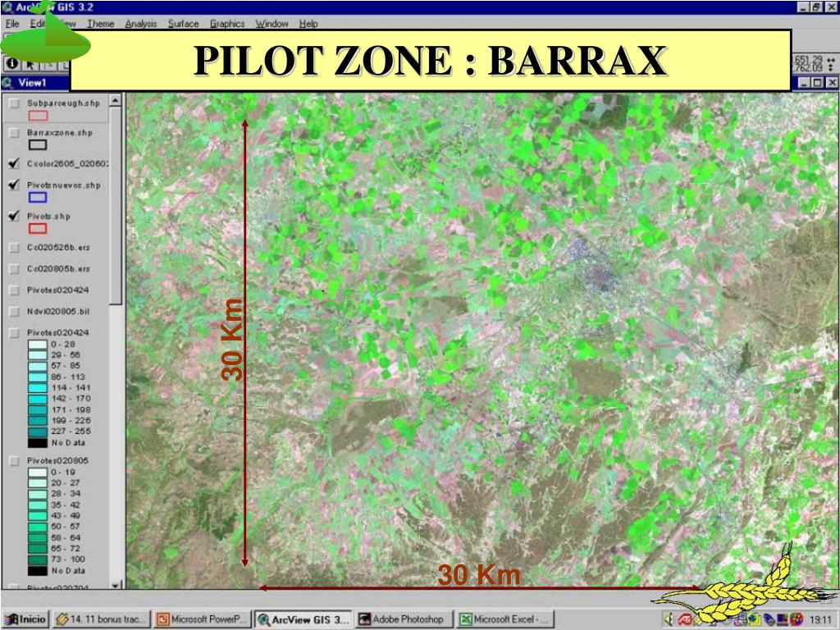
Task: Open the Theme menu
Action: click(x=101, y=24)
